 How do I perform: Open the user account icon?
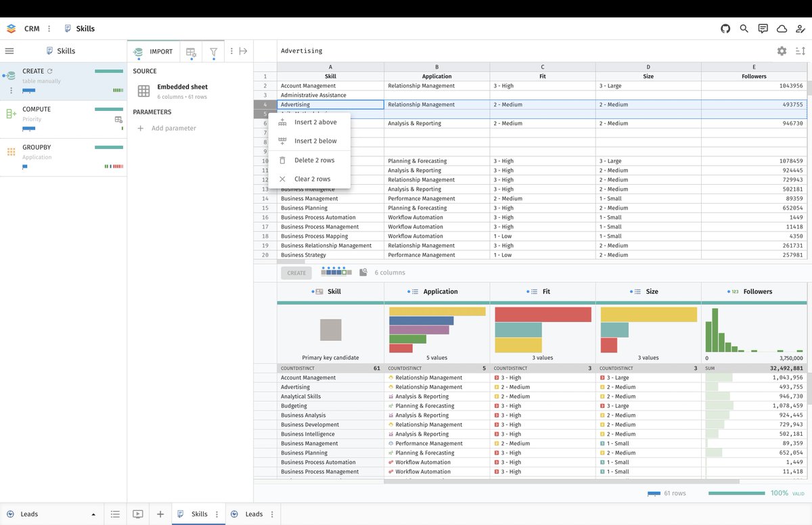click(x=800, y=28)
